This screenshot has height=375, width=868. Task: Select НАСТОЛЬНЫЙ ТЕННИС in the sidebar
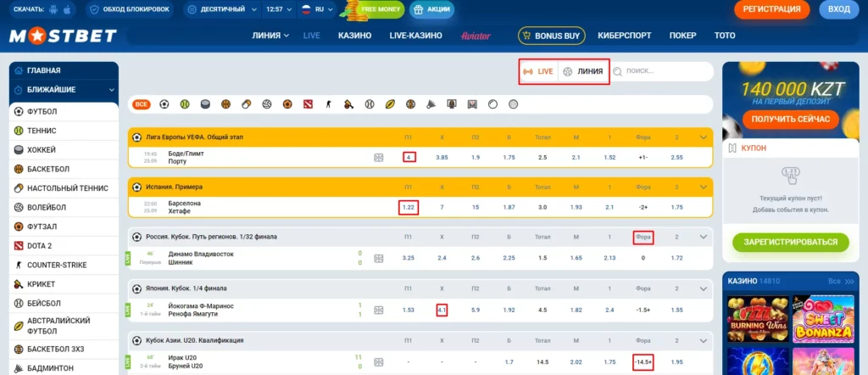coord(64,188)
